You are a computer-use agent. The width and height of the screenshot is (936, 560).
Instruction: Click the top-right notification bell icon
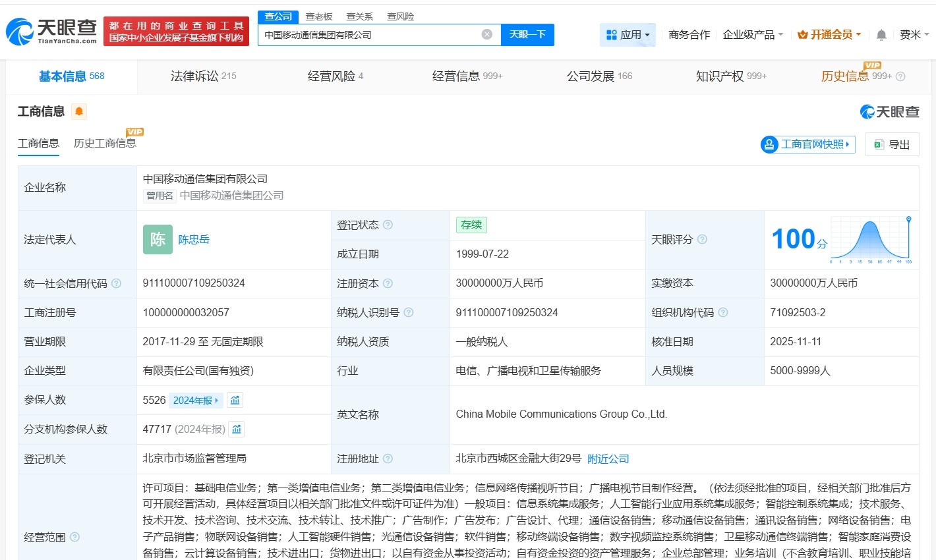point(881,34)
